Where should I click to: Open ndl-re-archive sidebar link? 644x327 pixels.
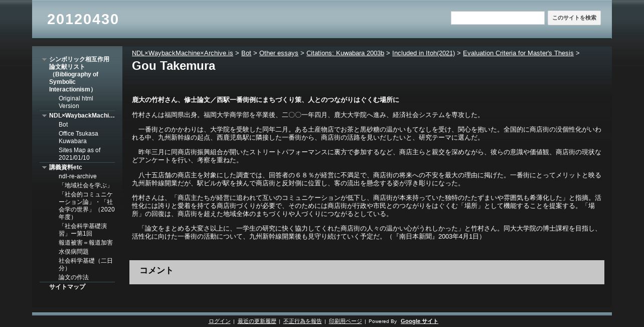[x=78, y=176]
